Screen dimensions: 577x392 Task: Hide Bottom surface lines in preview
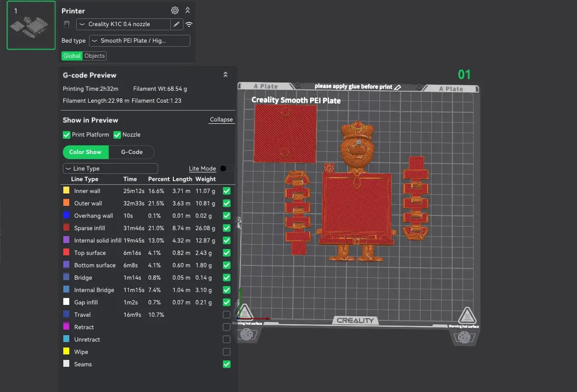[227, 265]
